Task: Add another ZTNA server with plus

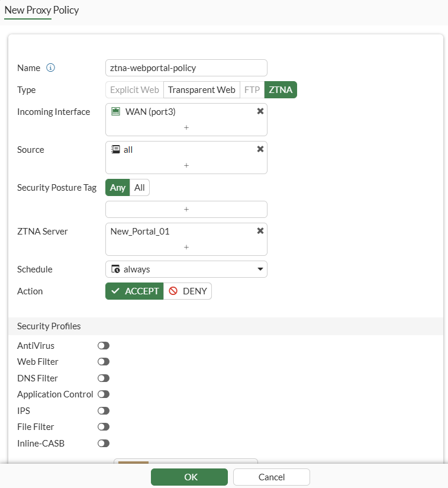Action: pyautogui.click(x=186, y=247)
